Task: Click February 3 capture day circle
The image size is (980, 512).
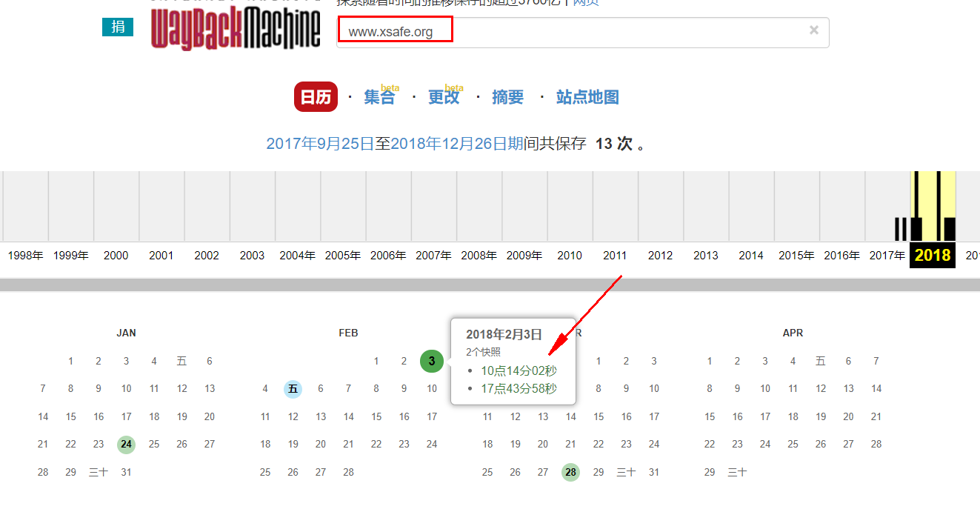Action: [432, 362]
